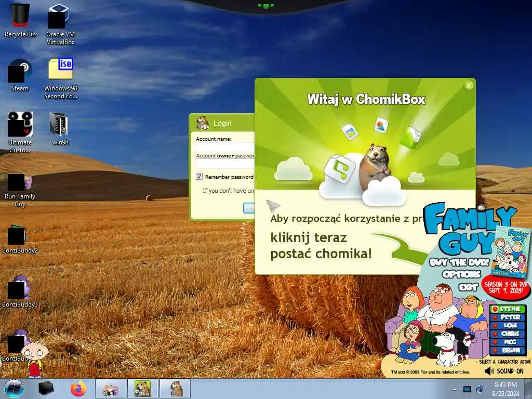Switch to the Family Guy taskbar button

pyautogui.click(x=111, y=389)
